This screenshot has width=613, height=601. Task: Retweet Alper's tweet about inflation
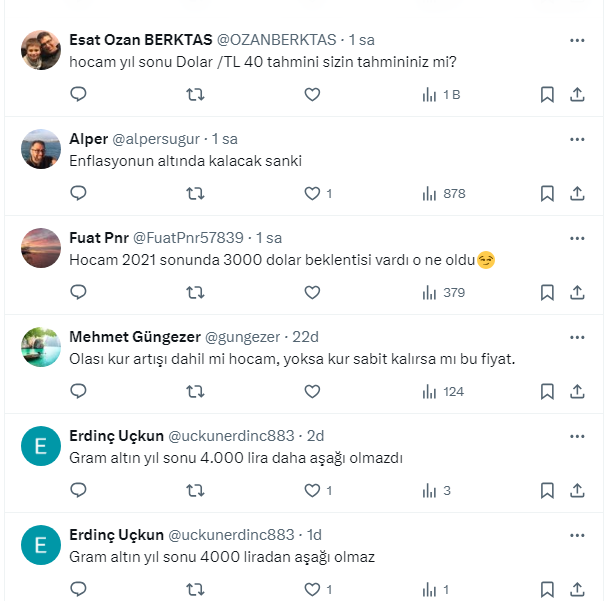tap(196, 194)
